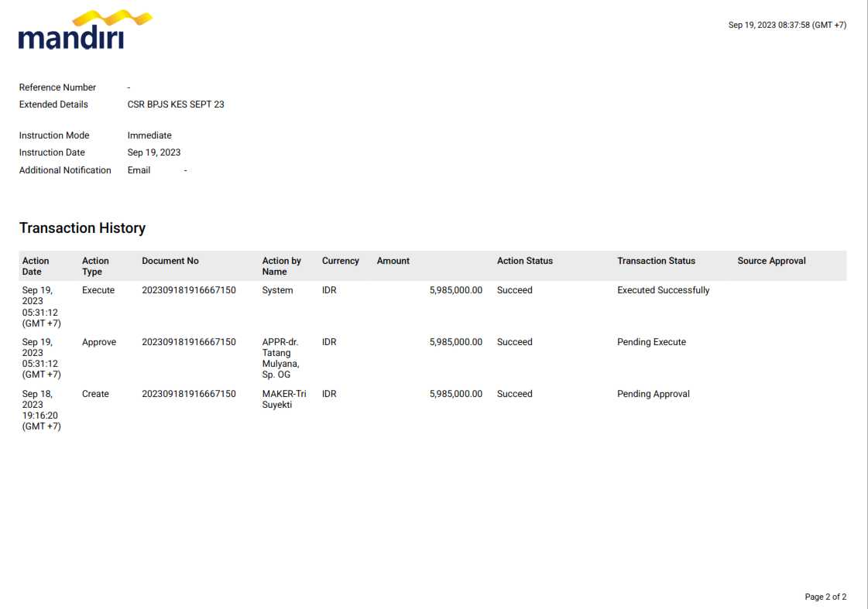Viewport: 868px width, 609px height.
Task: Select the Executed Successfully status
Action: click(663, 291)
